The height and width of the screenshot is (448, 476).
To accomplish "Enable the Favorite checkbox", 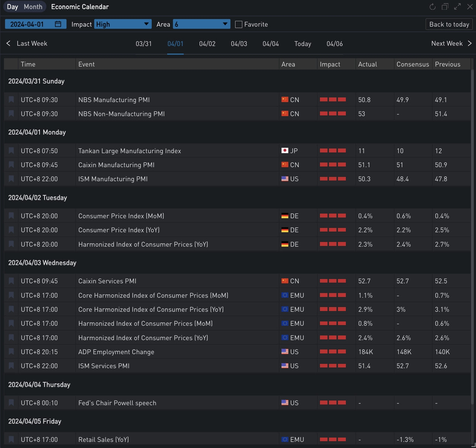I will pos(239,25).
